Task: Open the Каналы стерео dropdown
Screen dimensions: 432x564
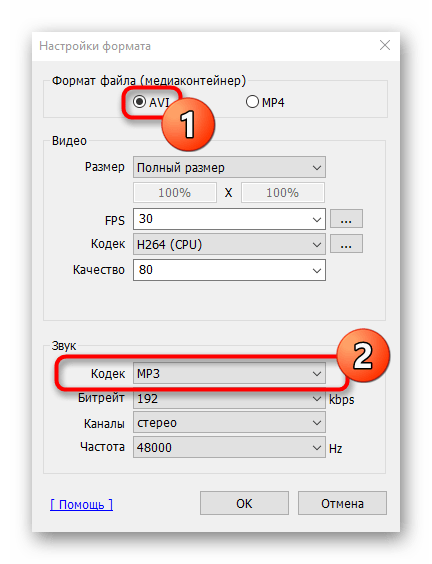Action: (229, 423)
